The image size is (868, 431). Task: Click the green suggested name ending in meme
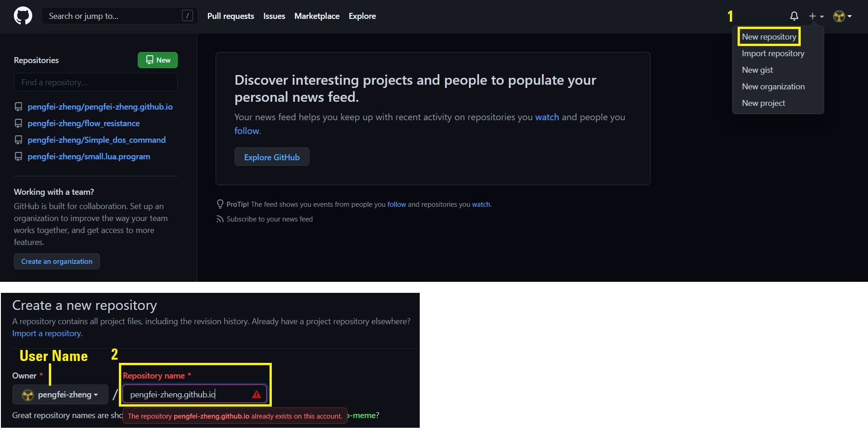pyautogui.click(x=362, y=415)
